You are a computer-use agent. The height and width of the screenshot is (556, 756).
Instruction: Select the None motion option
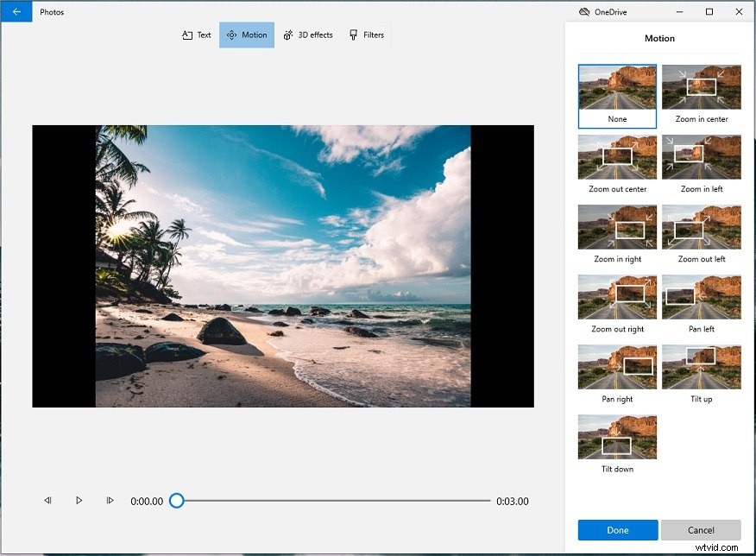(x=616, y=90)
